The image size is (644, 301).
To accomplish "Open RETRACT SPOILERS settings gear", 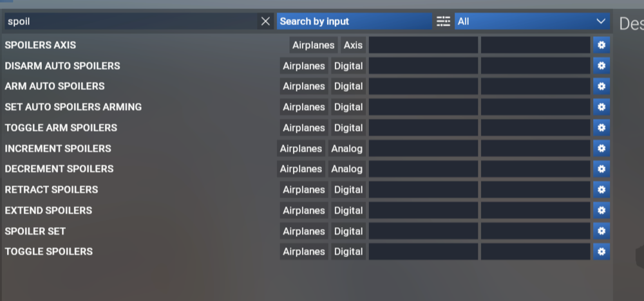I will click(601, 190).
